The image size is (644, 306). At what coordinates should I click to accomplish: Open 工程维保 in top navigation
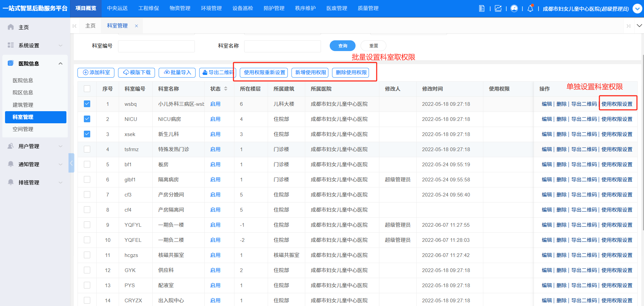149,8
